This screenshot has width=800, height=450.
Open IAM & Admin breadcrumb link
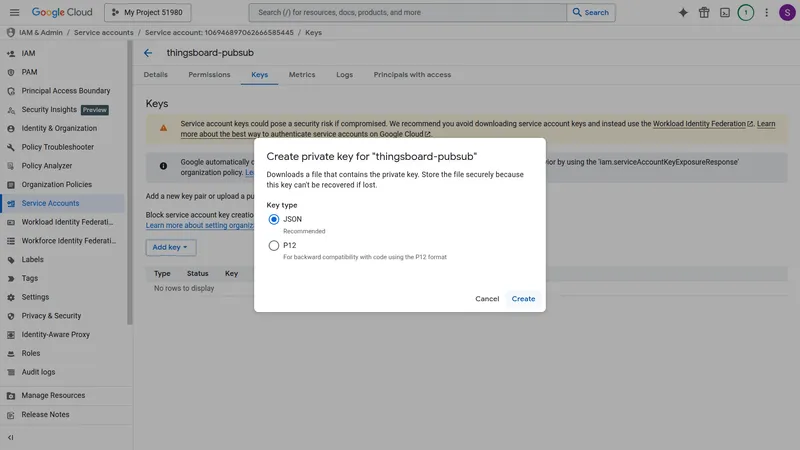[41, 32]
